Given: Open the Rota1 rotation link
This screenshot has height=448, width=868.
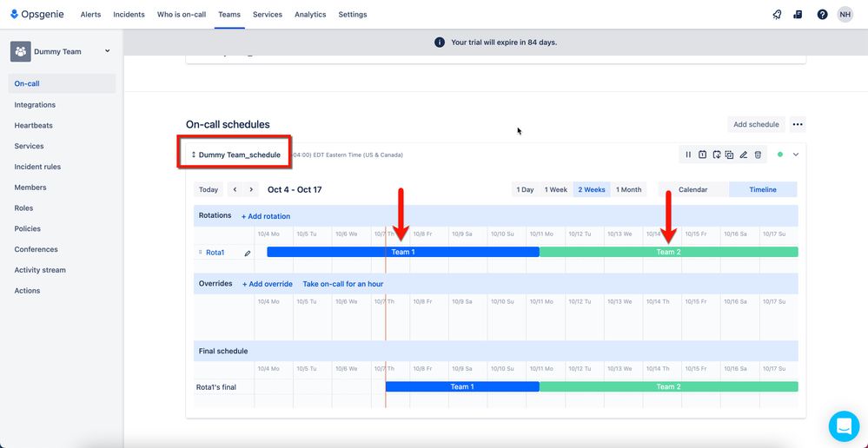Looking at the screenshot, I should (215, 252).
